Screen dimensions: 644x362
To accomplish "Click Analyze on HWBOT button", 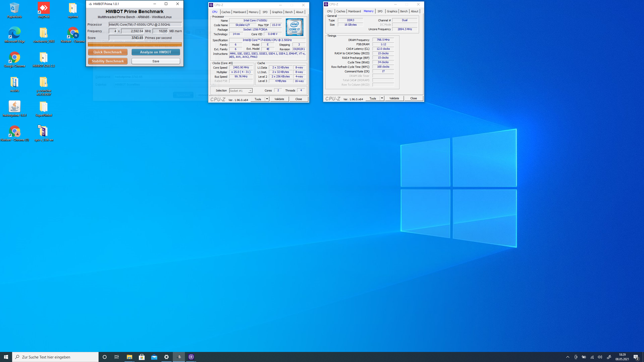I will click(156, 52).
